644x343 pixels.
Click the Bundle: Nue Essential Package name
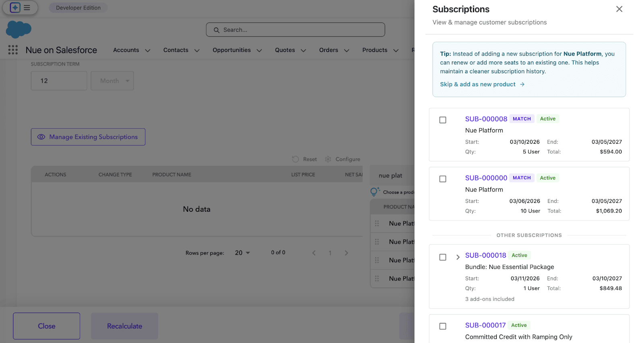(x=510, y=267)
